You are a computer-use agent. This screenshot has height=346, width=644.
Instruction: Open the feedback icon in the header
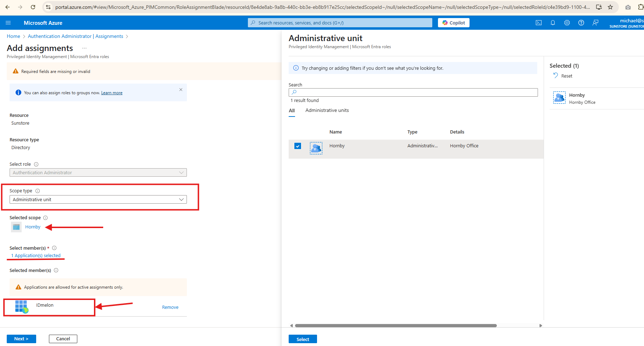pos(595,23)
